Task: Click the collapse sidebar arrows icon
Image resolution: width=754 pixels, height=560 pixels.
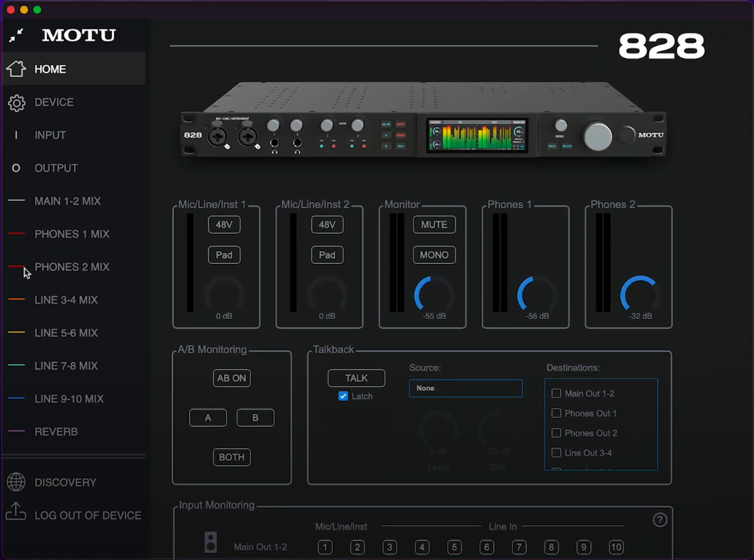Action: [16, 35]
